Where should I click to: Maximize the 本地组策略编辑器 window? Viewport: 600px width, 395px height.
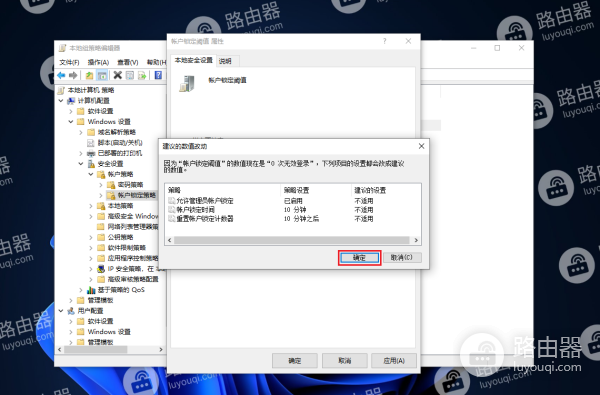click(x=497, y=48)
